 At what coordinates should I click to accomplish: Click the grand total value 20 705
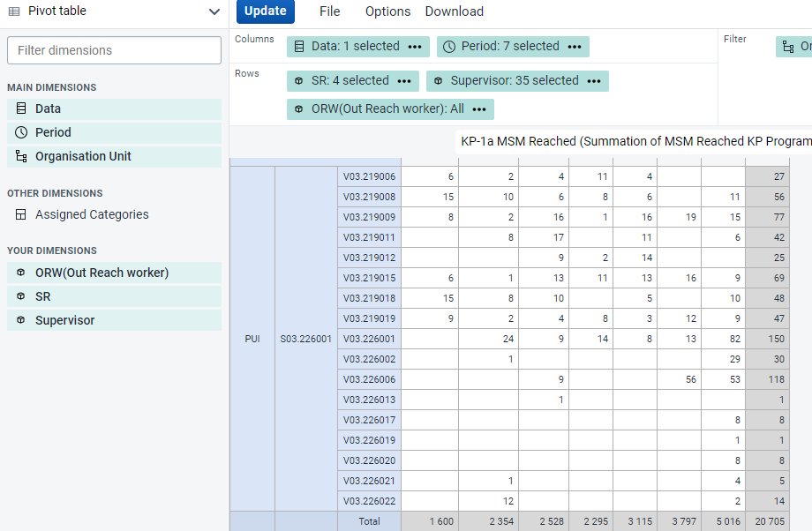768,521
